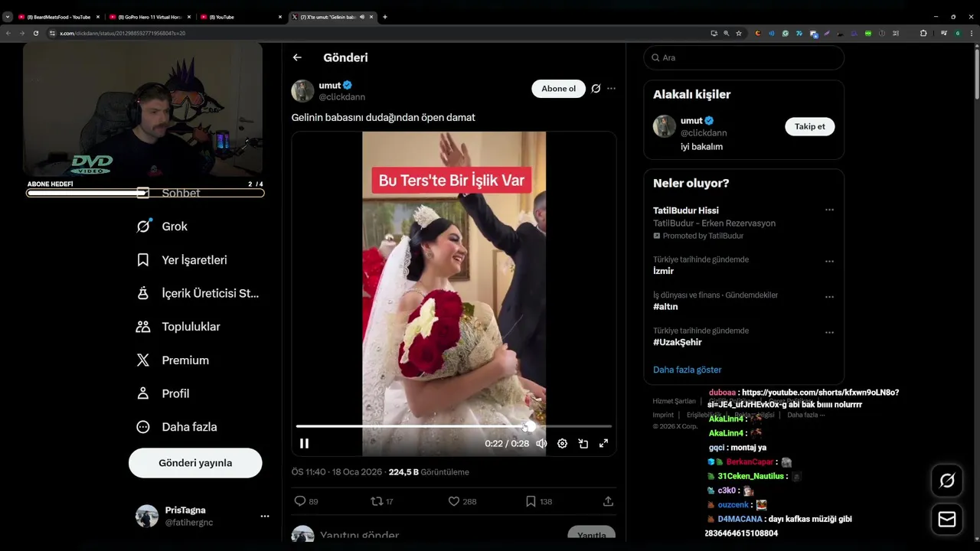Viewport: 980px width, 551px height.
Task: Open account switcher menu for PrisTagna
Action: (264, 517)
